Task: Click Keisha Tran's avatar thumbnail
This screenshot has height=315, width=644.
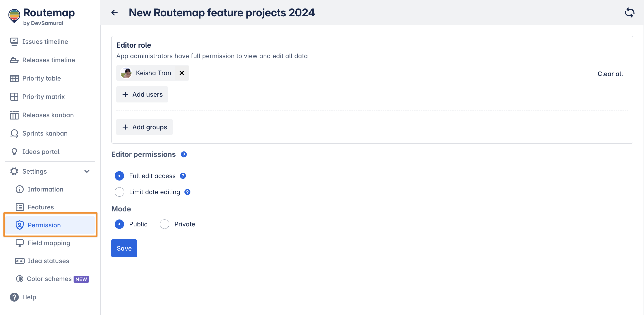Action: pos(126,73)
